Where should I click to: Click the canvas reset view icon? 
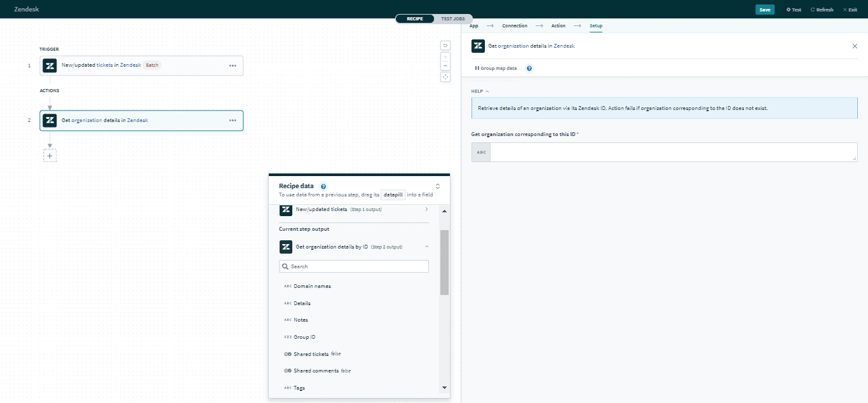click(445, 45)
